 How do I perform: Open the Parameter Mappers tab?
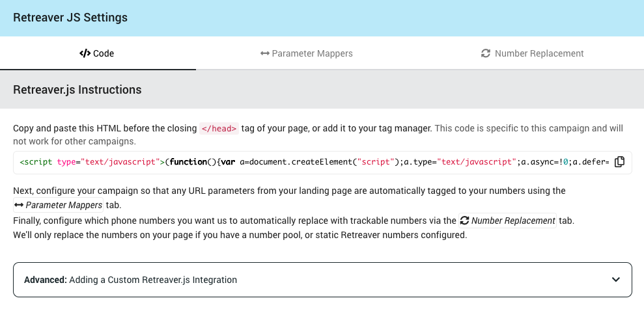(x=306, y=53)
